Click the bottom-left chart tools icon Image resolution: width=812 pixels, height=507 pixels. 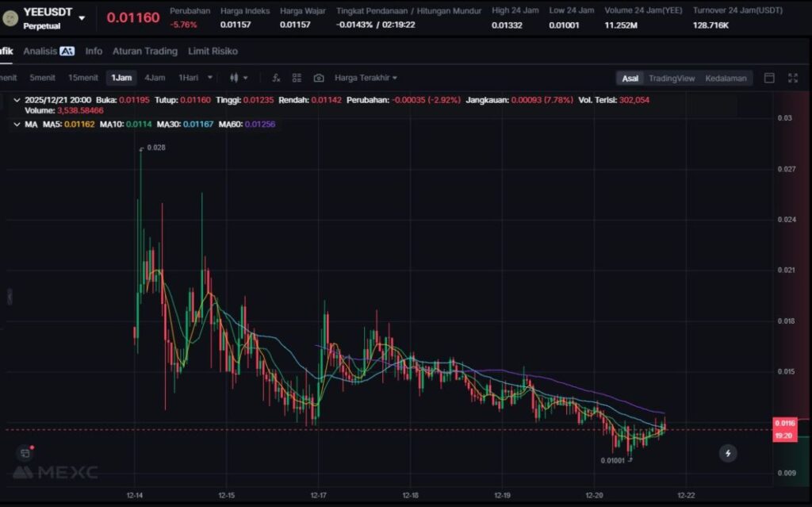click(25, 453)
